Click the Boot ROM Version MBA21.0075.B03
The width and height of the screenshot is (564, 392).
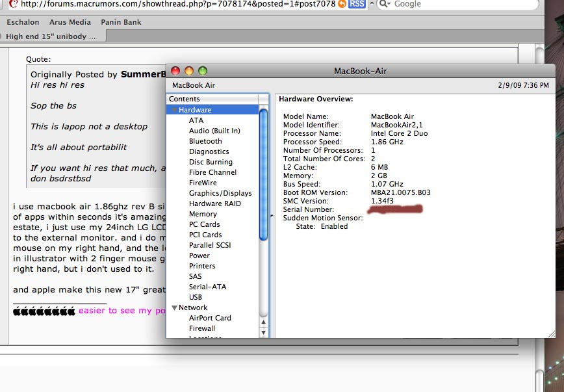pyautogui.click(x=401, y=192)
